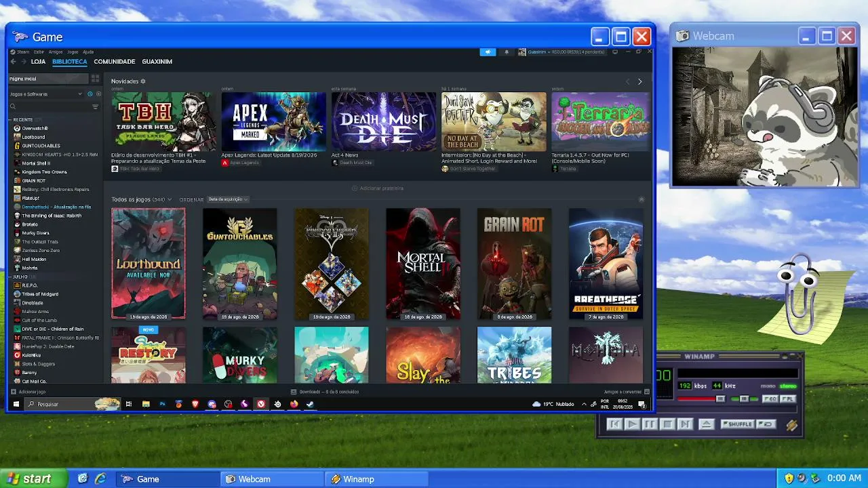Toggle the Winamp EQ window

770,399
